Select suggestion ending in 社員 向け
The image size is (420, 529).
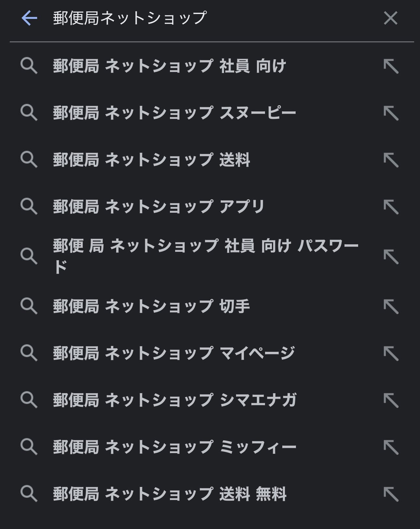(169, 66)
